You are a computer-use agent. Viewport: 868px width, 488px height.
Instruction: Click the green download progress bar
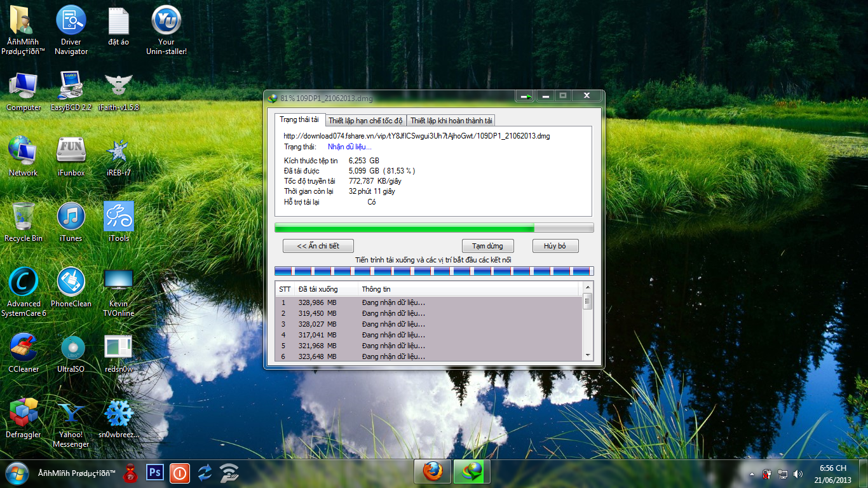coord(434,227)
